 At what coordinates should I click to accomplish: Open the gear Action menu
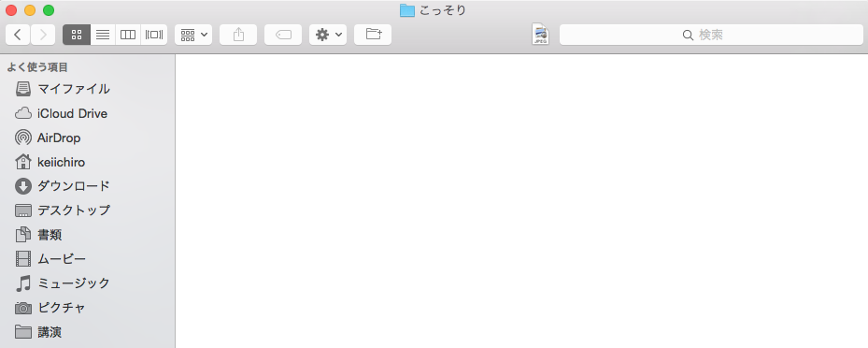tap(328, 35)
